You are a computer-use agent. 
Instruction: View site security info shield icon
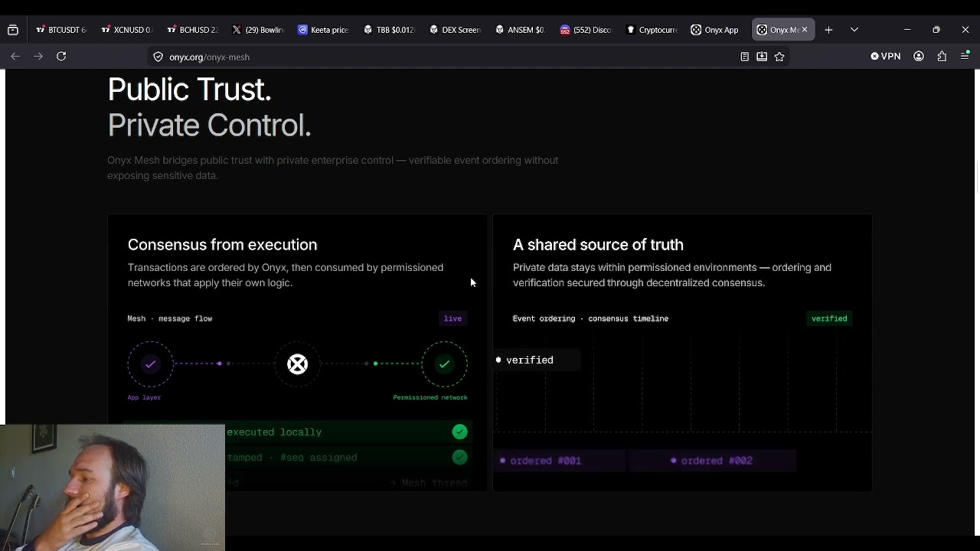[x=158, y=57]
